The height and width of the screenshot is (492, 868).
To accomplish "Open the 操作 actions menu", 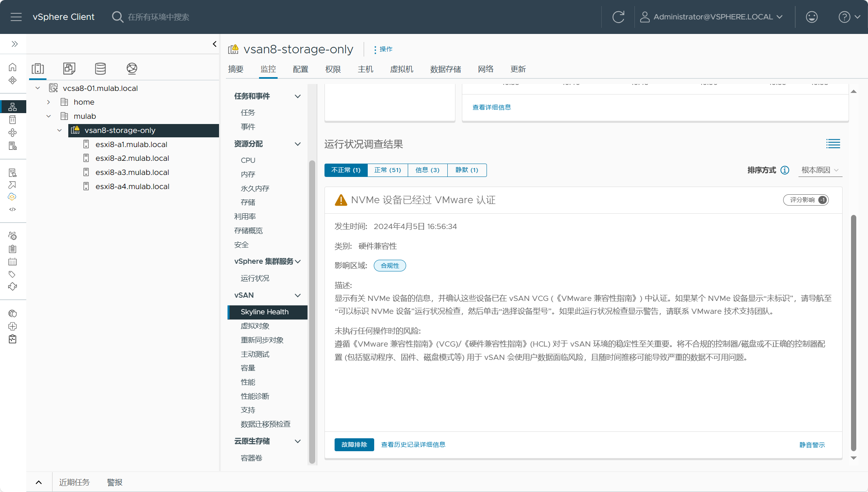I will click(x=383, y=49).
